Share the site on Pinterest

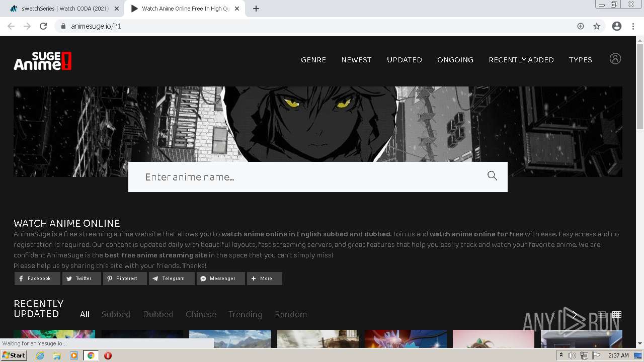coord(125,279)
